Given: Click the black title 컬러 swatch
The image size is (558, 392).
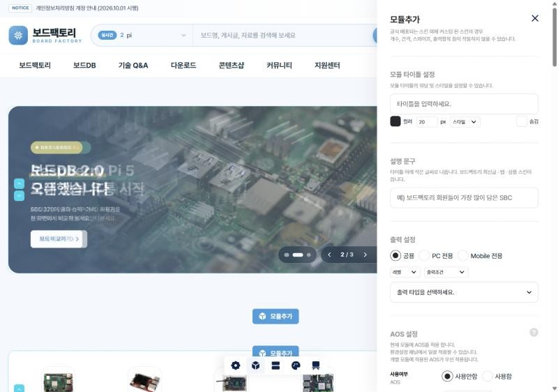Looking at the screenshot, I should [395, 121].
